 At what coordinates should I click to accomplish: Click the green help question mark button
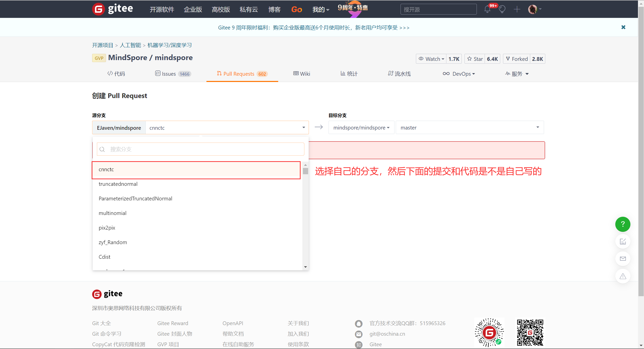coord(622,224)
